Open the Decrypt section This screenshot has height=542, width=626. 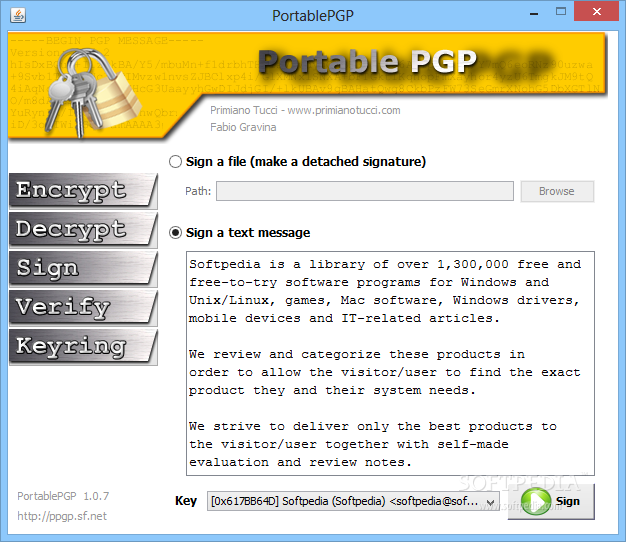click(x=83, y=229)
